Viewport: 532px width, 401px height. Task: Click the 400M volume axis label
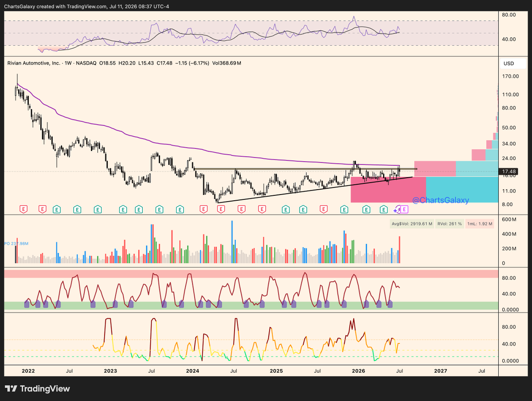click(509, 234)
